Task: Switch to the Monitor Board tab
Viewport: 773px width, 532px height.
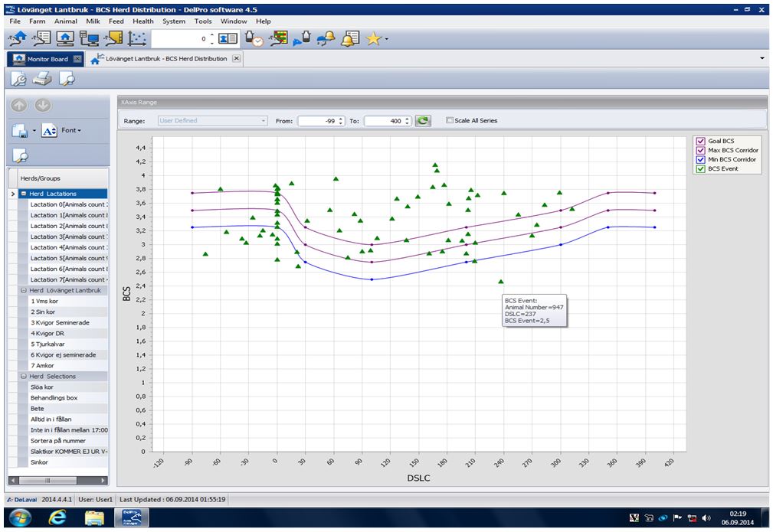Action: (x=45, y=59)
